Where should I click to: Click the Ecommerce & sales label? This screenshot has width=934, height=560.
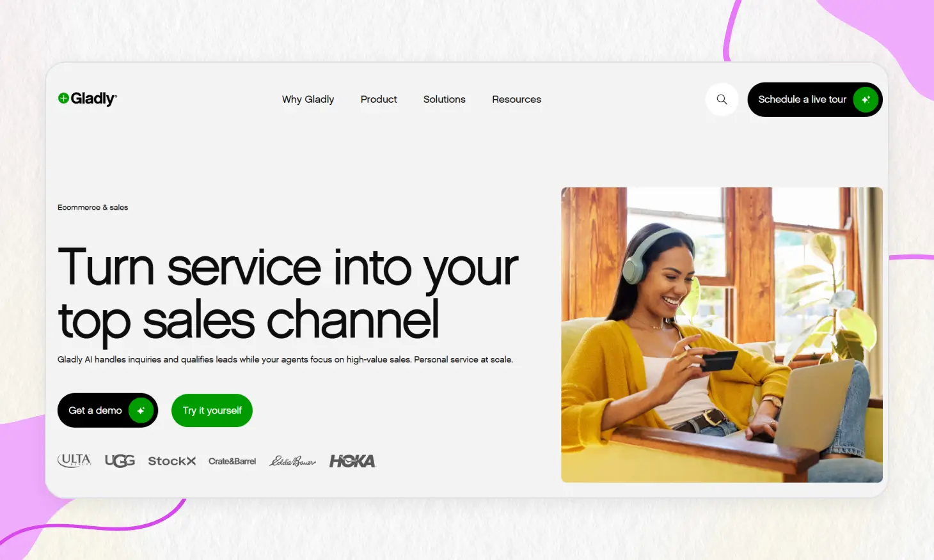coord(93,207)
